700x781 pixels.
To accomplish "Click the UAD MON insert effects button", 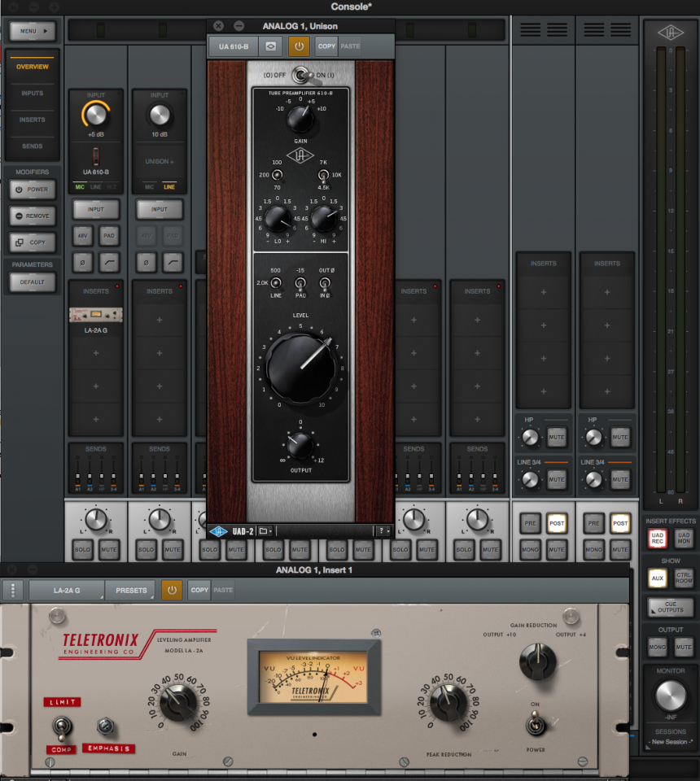I will click(x=684, y=539).
